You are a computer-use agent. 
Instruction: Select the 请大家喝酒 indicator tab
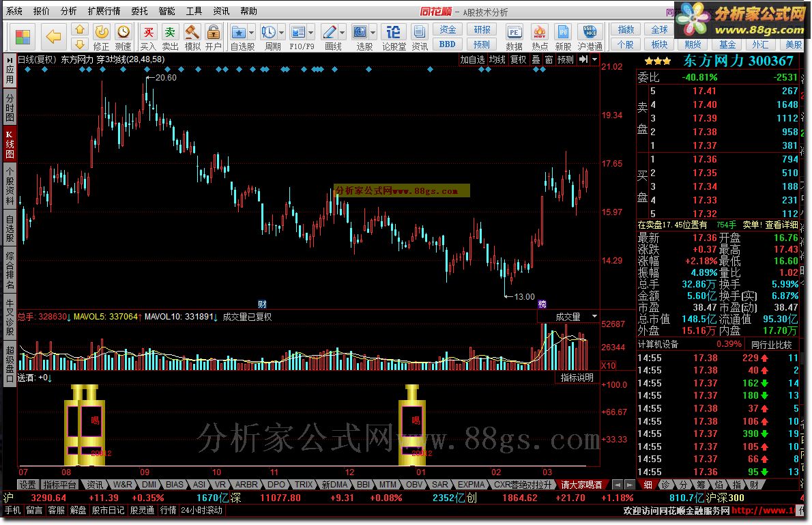(581, 485)
